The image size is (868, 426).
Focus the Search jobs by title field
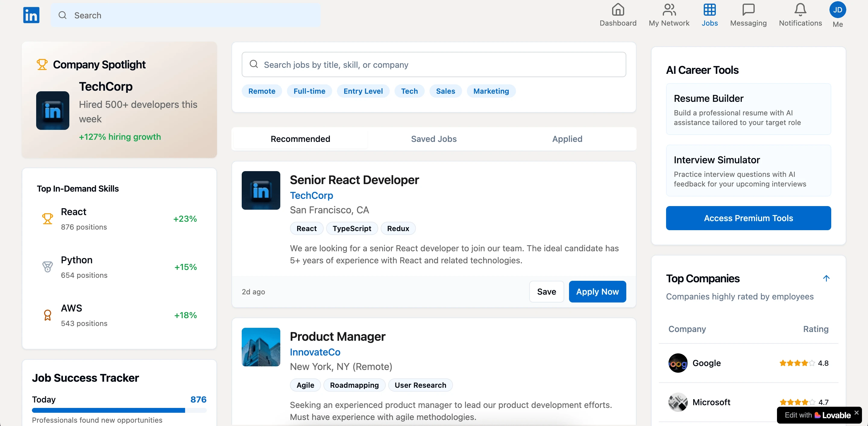(x=434, y=64)
